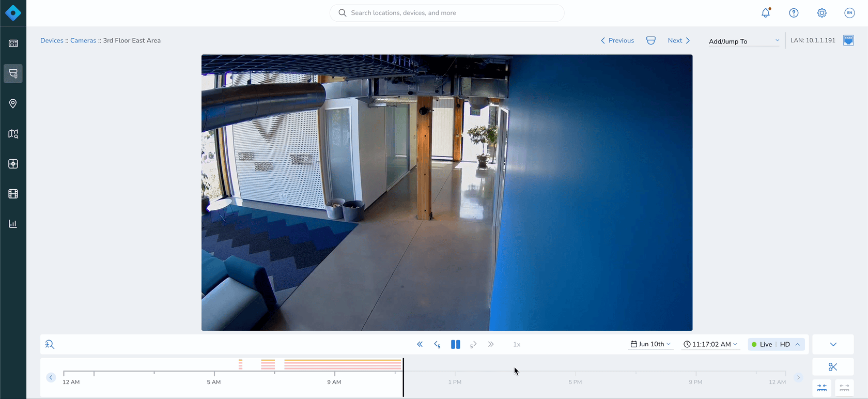Open the Locations pin sidebar icon
Viewport: 868px width, 399px height.
[x=13, y=104]
